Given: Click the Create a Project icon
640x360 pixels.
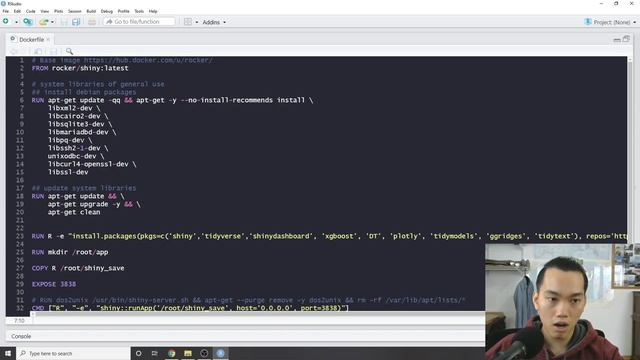Looking at the screenshot, I should coord(27,22).
